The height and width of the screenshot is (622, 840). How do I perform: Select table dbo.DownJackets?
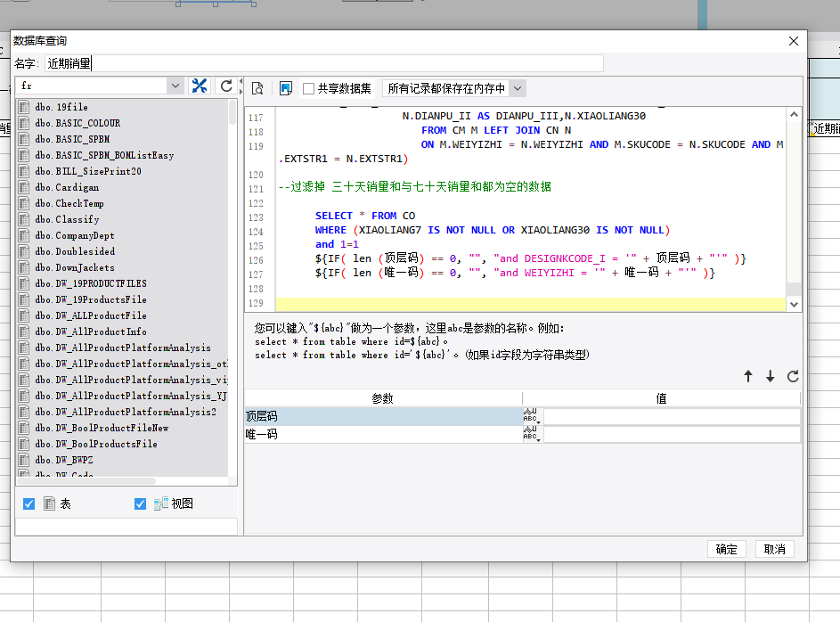[75, 267]
